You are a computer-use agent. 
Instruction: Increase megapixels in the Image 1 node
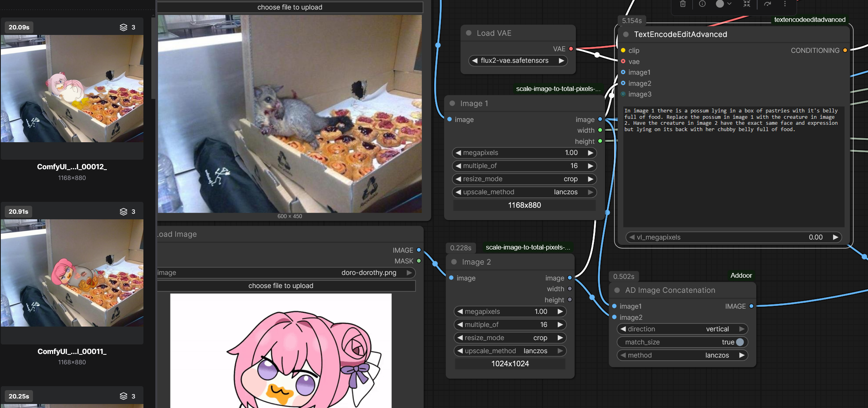coord(591,153)
